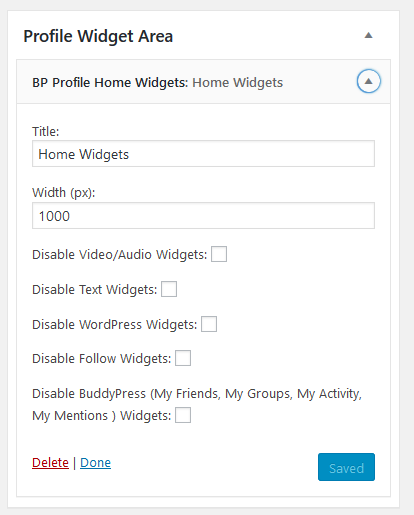Collapse the Profile Widget Area panel arrow

[x=368, y=36]
